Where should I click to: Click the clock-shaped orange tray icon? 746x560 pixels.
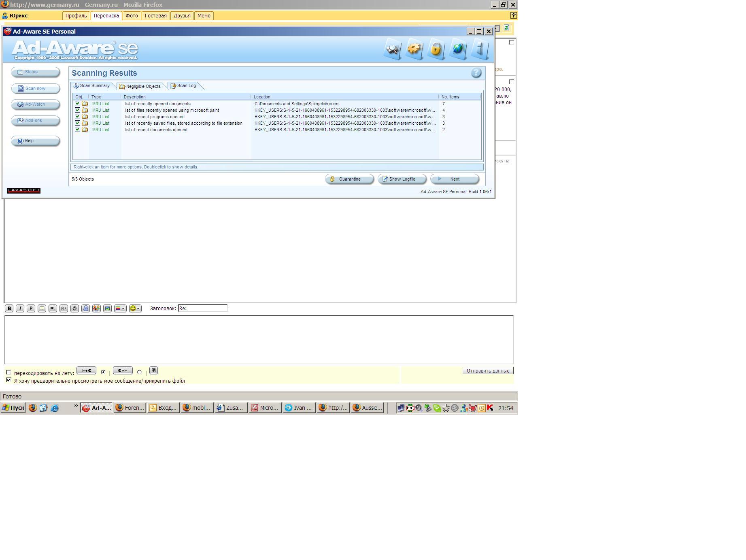482,408
